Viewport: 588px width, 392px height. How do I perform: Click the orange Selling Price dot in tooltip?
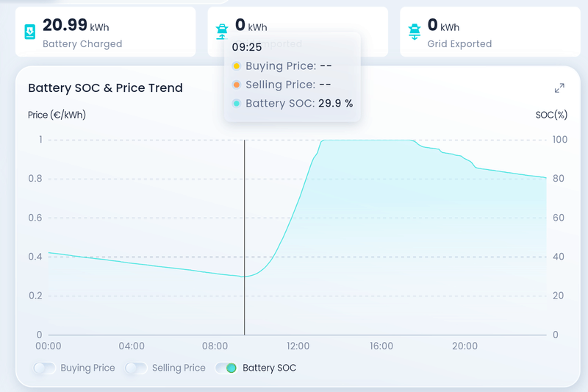pos(236,85)
